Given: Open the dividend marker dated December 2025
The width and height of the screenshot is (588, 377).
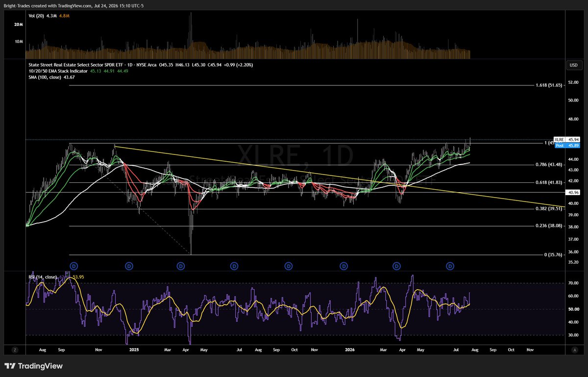Looking at the screenshot, I should click(344, 266).
